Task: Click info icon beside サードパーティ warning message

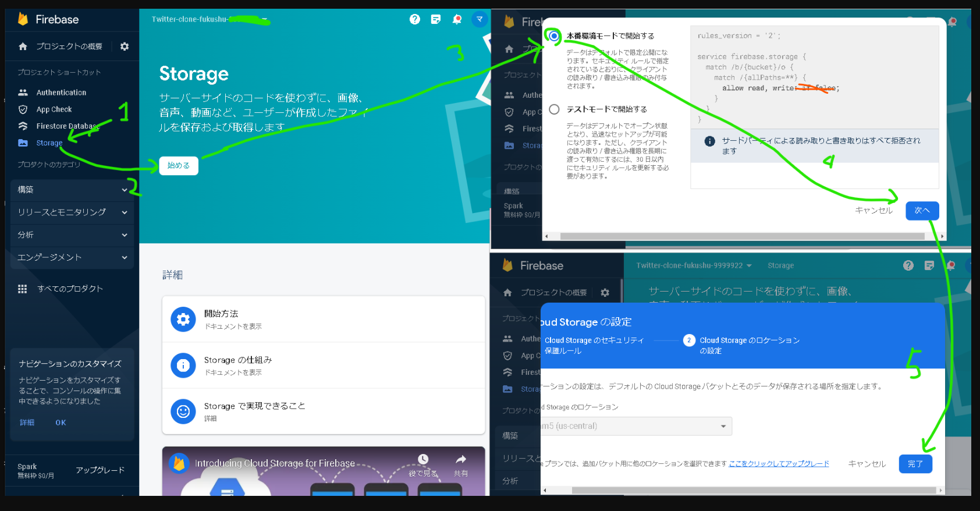Action: coord(710,141)
